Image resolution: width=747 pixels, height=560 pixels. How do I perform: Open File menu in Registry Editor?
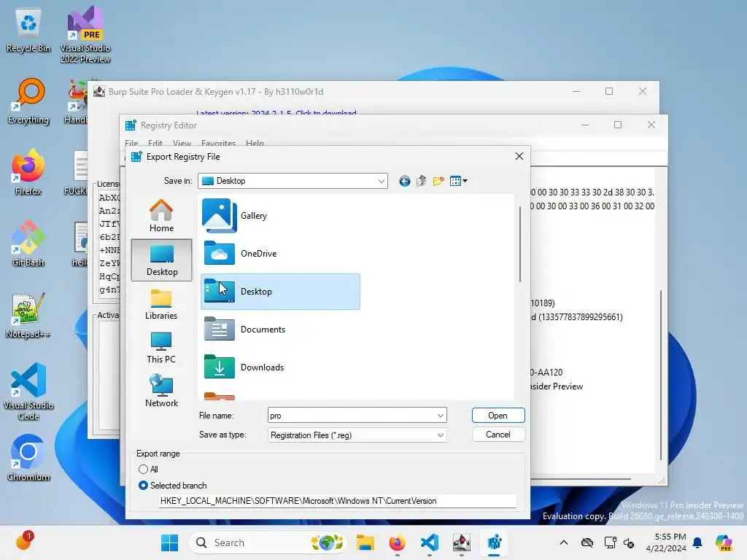pyautogui.click(x=131, y=143)
